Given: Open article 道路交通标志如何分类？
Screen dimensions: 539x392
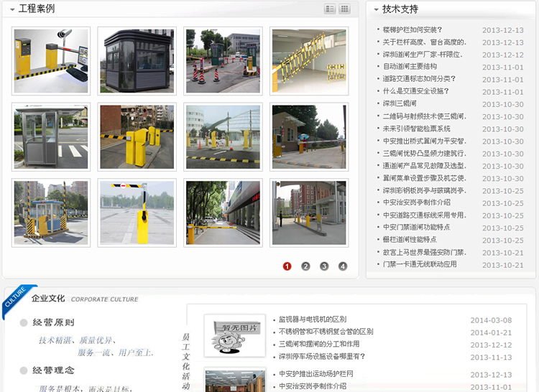Looking at the screenshot, I should click(419, 79).
